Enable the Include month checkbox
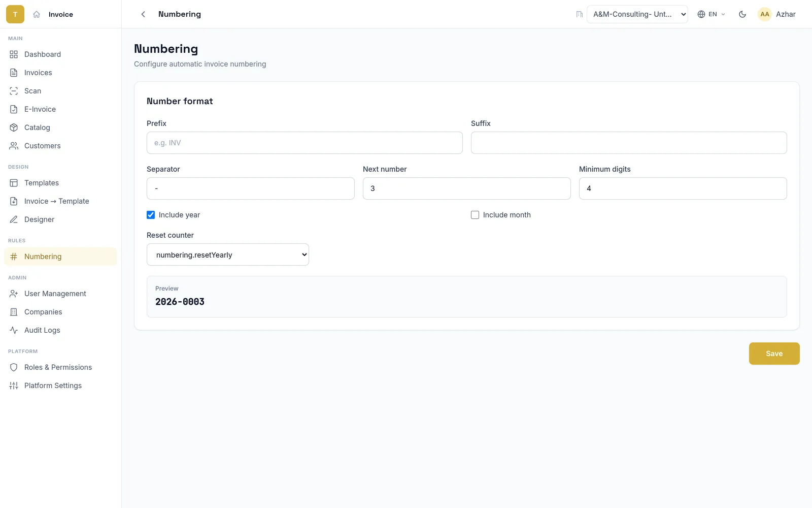 pos(475,215)
